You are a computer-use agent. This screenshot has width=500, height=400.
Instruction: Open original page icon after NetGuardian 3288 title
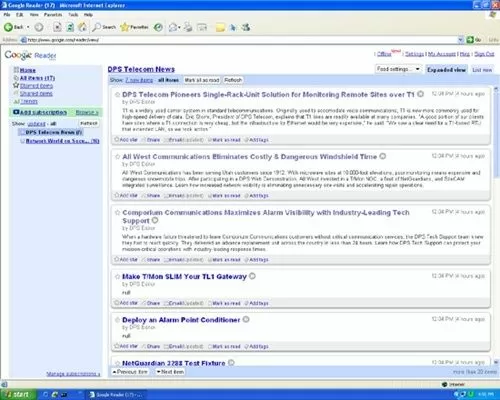point(231,362)
